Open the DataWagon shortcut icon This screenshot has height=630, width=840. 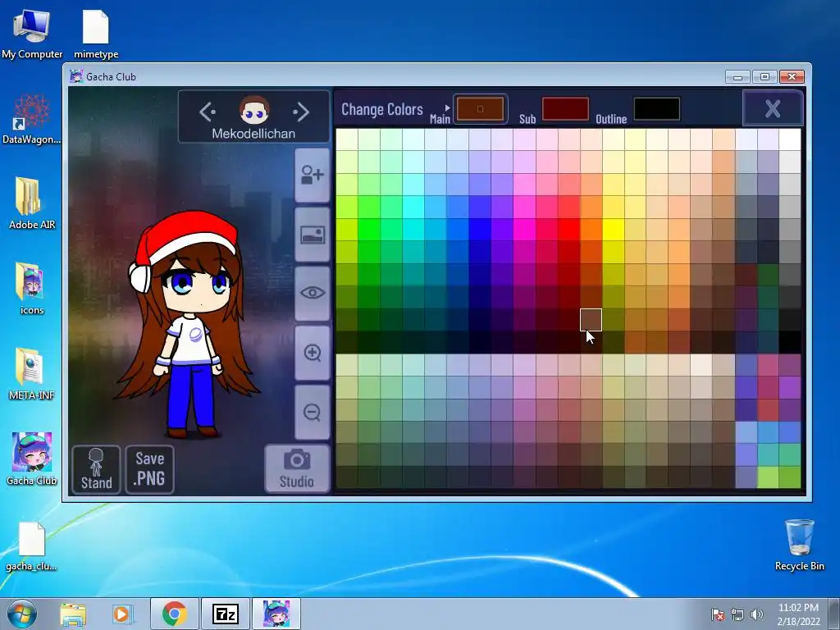coord(32,119)
